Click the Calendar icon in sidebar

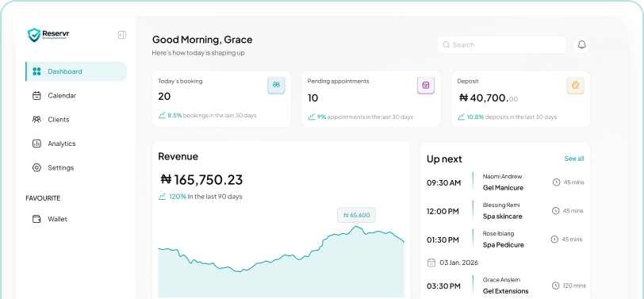coord(36,96)
